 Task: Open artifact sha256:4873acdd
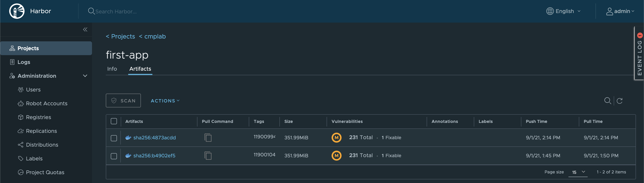pos(154,138)
